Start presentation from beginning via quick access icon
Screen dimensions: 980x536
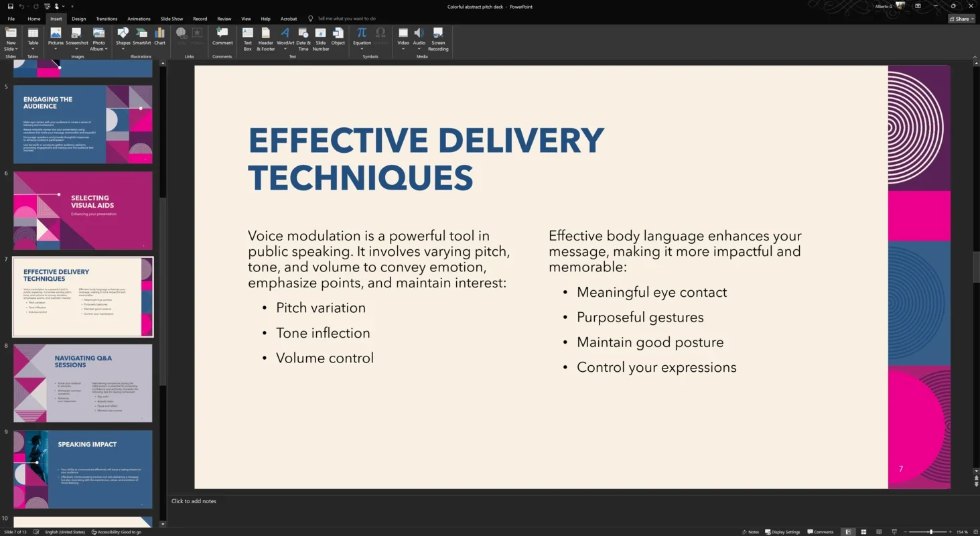point(48,6)
